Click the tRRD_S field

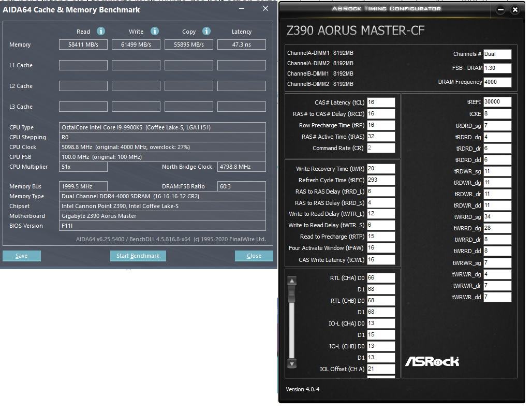coord(381,202)
